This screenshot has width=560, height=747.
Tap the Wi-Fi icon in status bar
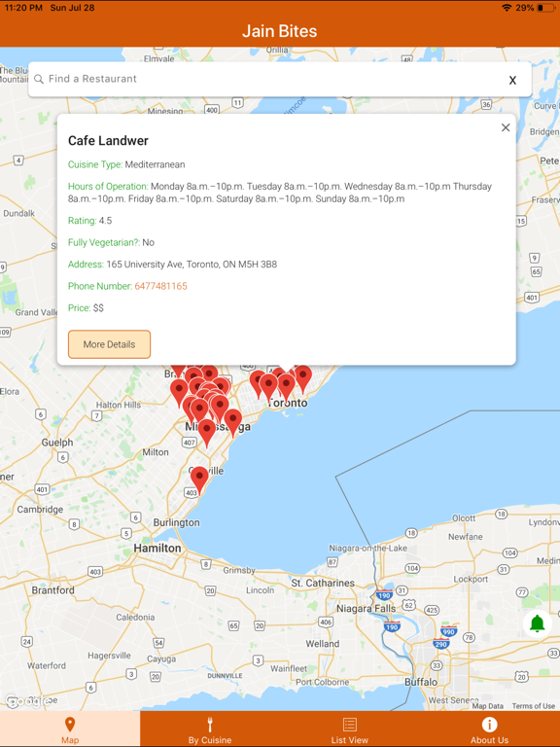(507, 8)
